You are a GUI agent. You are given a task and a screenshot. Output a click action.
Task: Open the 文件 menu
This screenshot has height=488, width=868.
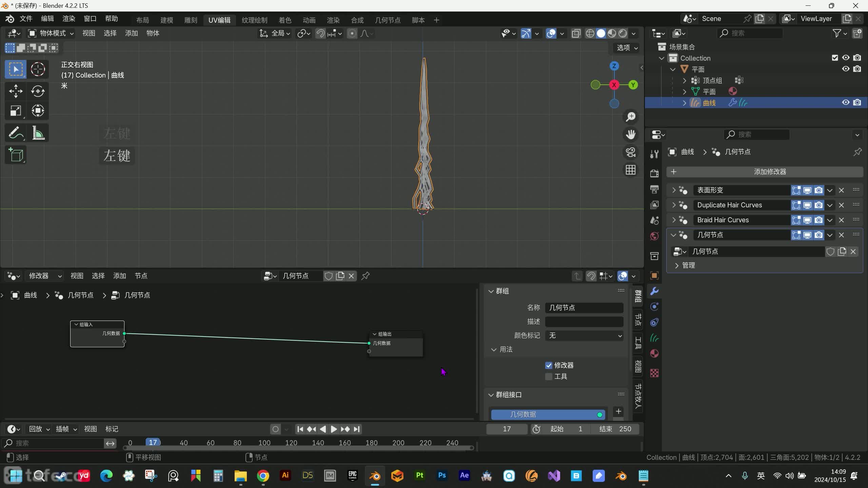tap(26, 19)
